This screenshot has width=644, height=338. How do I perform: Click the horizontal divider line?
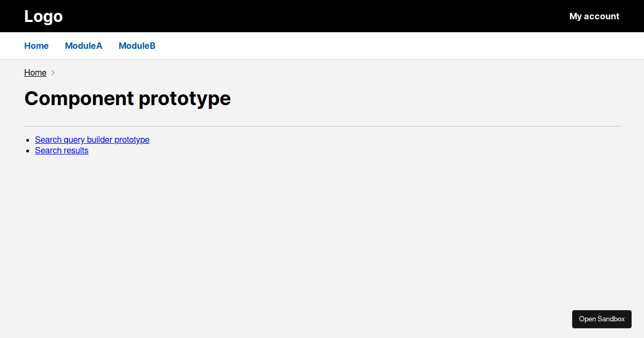pos(322,125)
